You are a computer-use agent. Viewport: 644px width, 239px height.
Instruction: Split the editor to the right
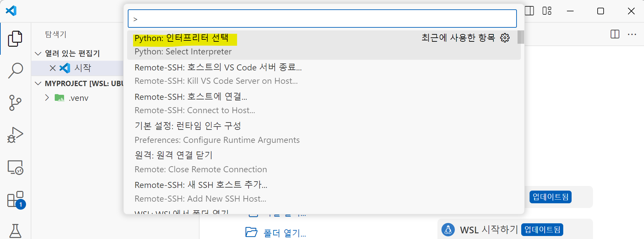[615, 34]
